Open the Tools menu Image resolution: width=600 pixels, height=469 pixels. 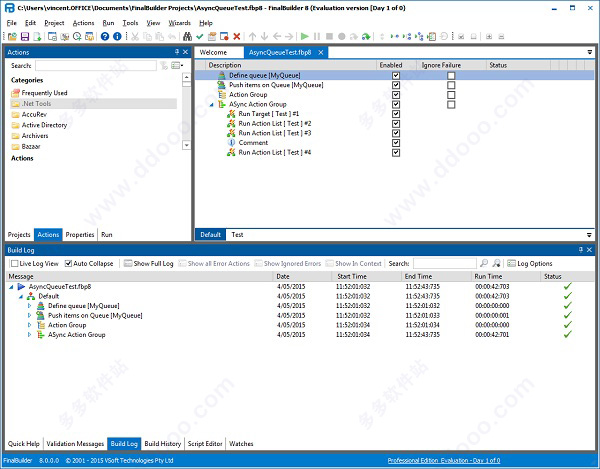tap(130, 23)
